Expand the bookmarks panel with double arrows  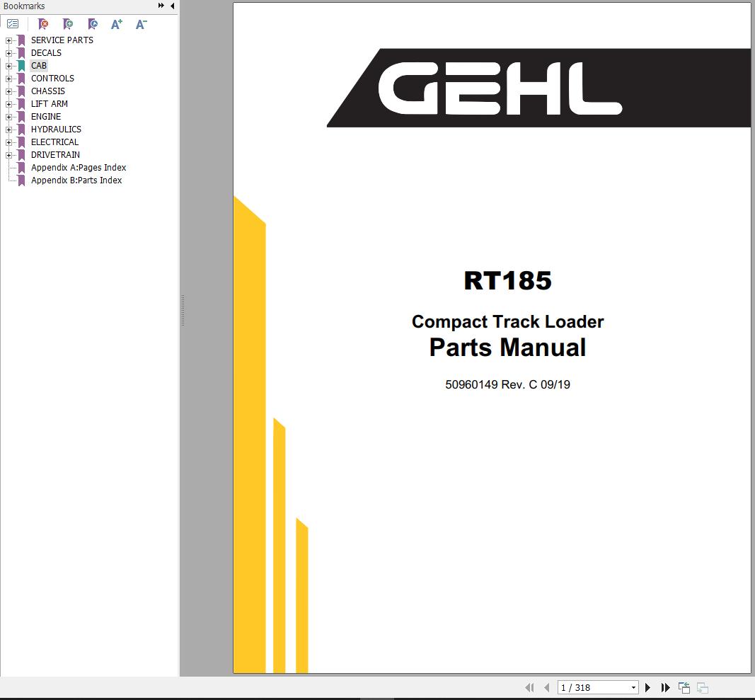(161, 6)
